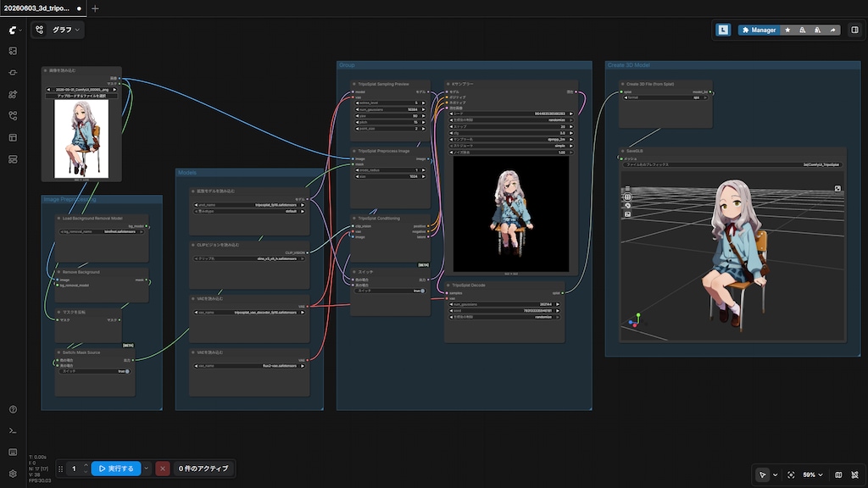Click the Kサンプラー preview image
Viewport: 868px width, 488px height.
pyautogui.click(x=511, y=214)
